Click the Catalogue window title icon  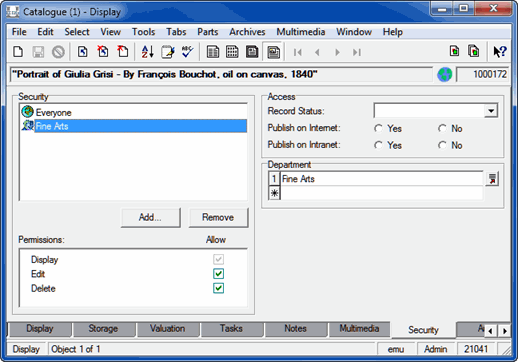13,12
